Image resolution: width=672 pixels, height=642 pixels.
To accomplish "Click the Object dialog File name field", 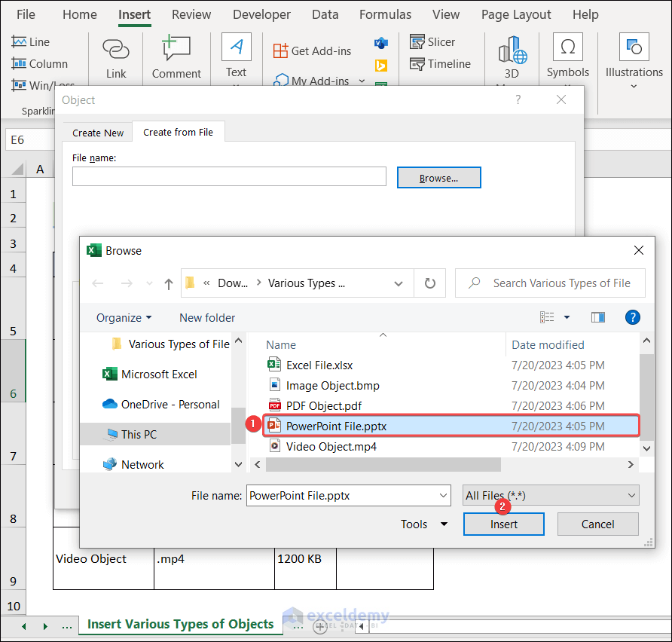I will [x=229, y=176].
